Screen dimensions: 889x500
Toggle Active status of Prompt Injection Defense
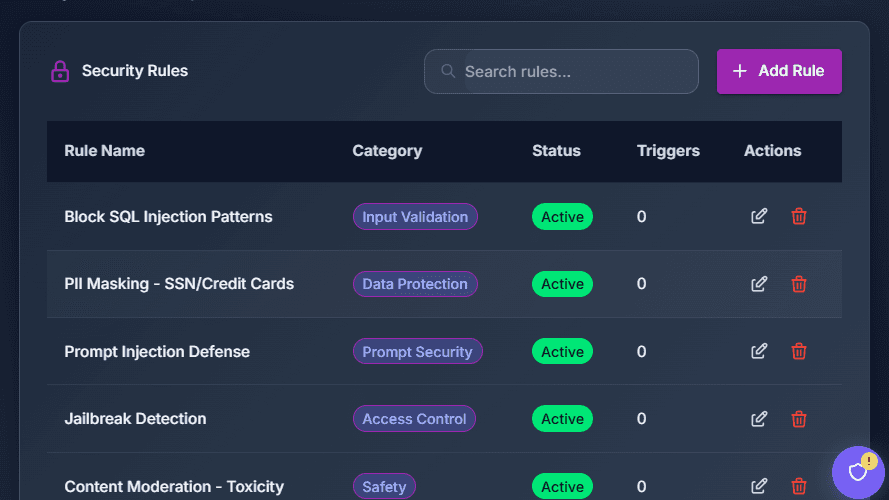click(x=562, y=351)
